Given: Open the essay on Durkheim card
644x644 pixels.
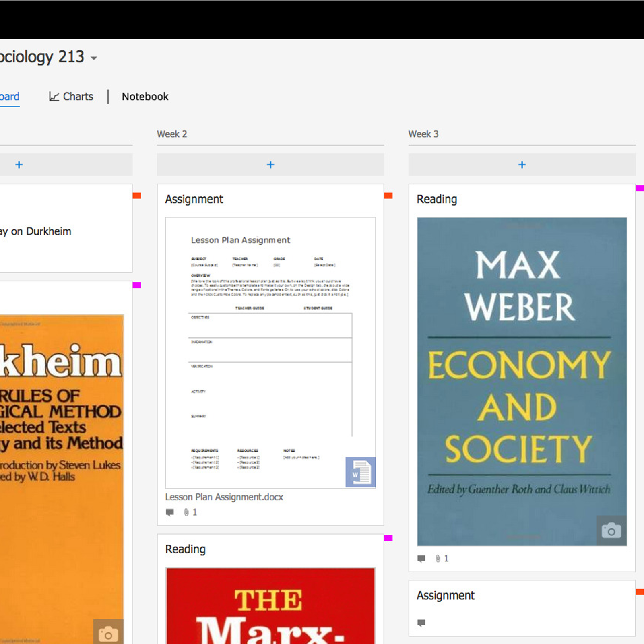Looking at the screenshot, I should tap(66, 228).
